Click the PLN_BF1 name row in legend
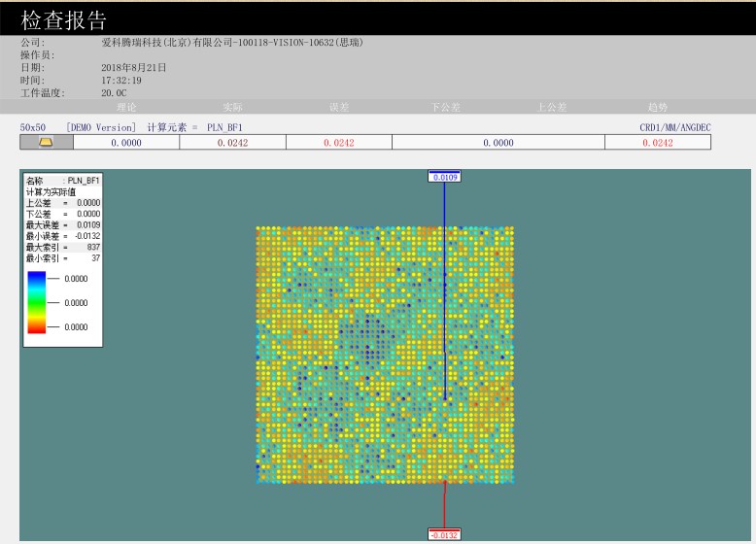Image resolution: width=756 pixels, height=544 pixels. tap(63, 181)
